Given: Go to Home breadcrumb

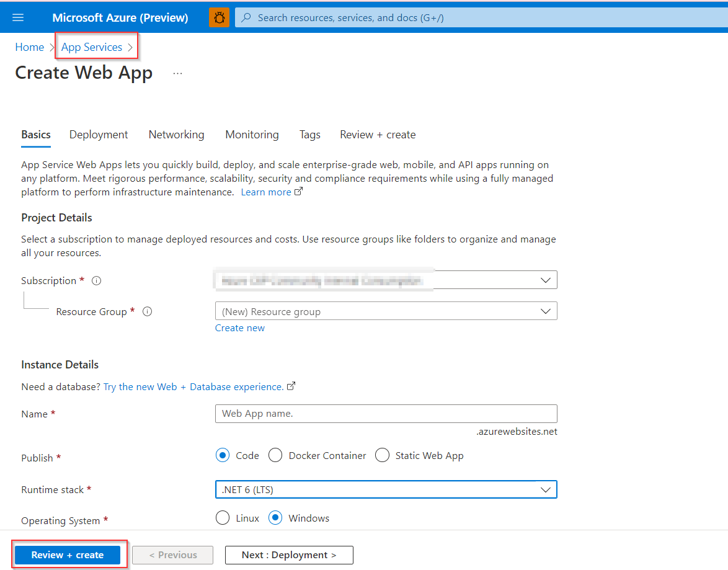Looking at the screenshot, I should point(30,47).
